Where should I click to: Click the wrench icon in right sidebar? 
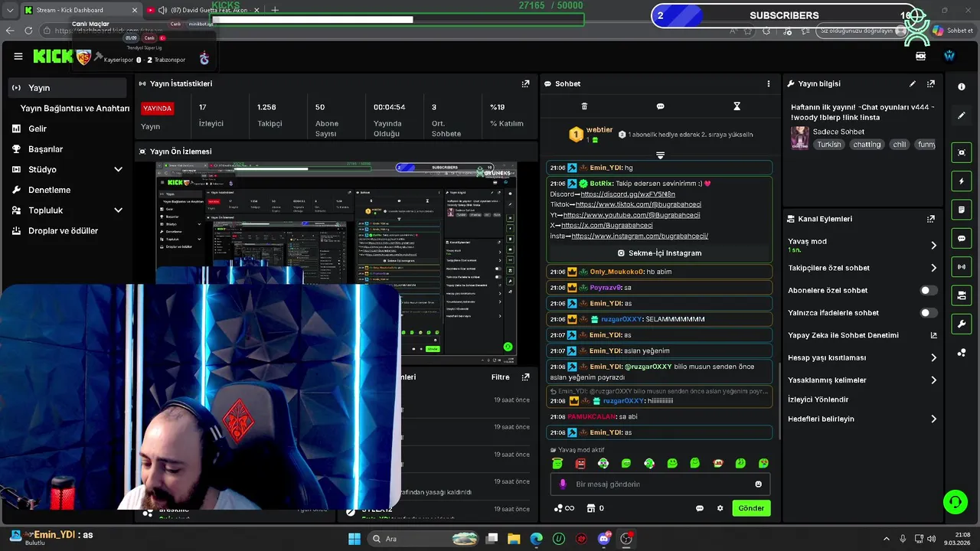[x=962, y=324]
